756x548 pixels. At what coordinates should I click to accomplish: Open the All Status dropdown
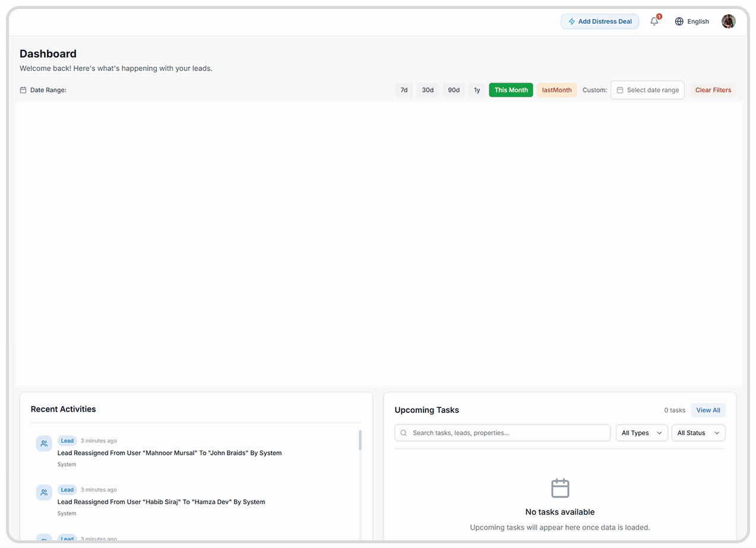[x=698, y=433]
